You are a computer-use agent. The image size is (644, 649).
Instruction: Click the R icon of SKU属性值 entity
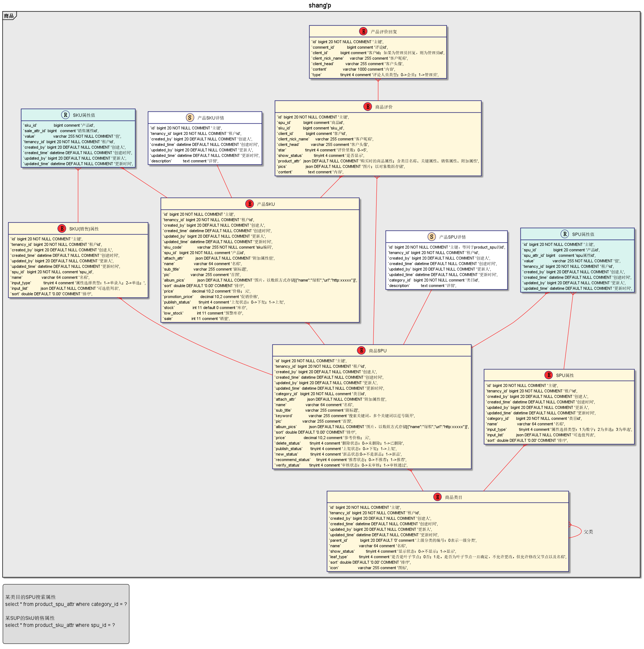point(65,115)
